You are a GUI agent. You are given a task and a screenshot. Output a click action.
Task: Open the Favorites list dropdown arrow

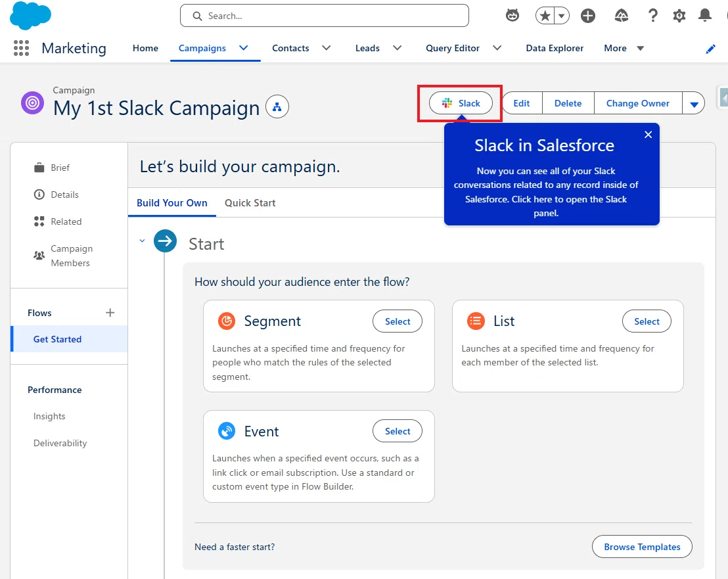(x=561, y=16)
